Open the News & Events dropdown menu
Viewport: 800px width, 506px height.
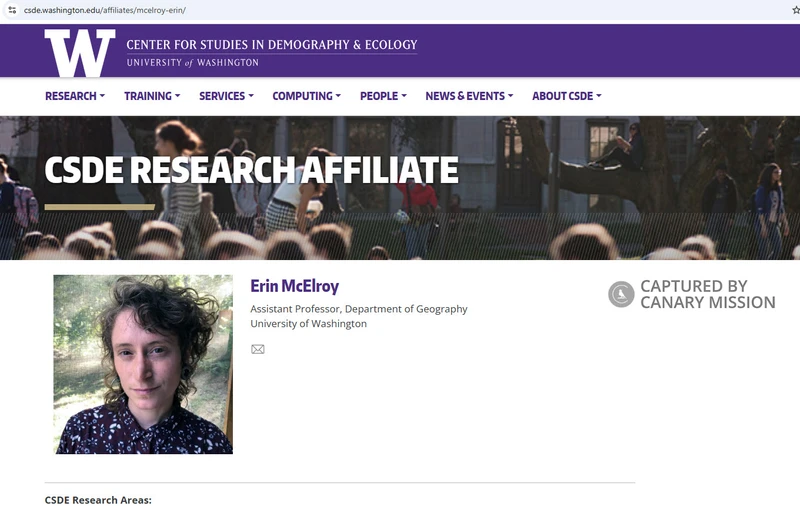point(469,96)
